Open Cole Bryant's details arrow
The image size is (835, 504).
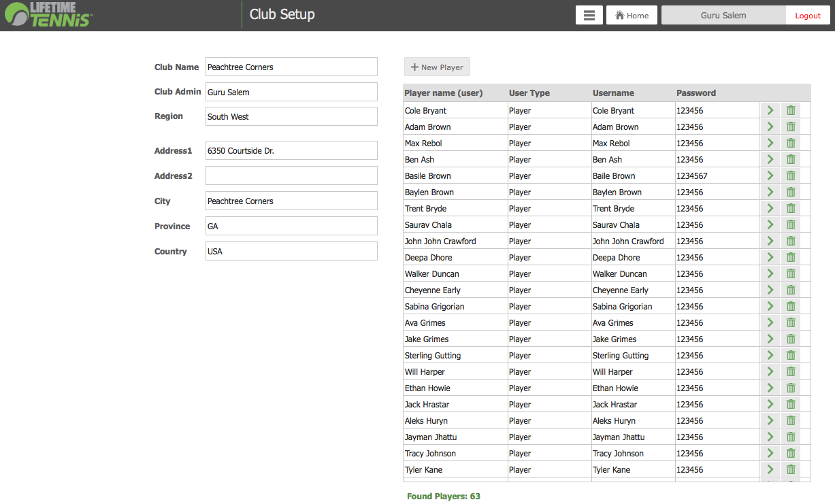(770, 110)
